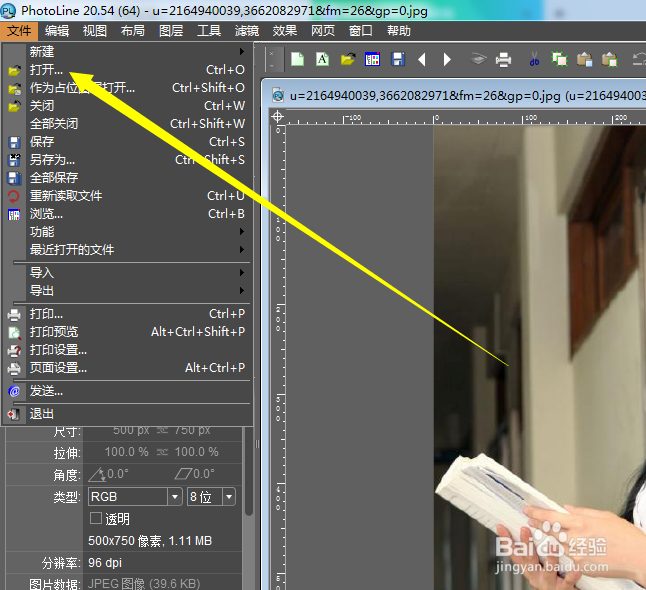This screenshot has width=646, height=590.
Task: Choose 打印... menu entry
Action: click(x=127, y=314)
